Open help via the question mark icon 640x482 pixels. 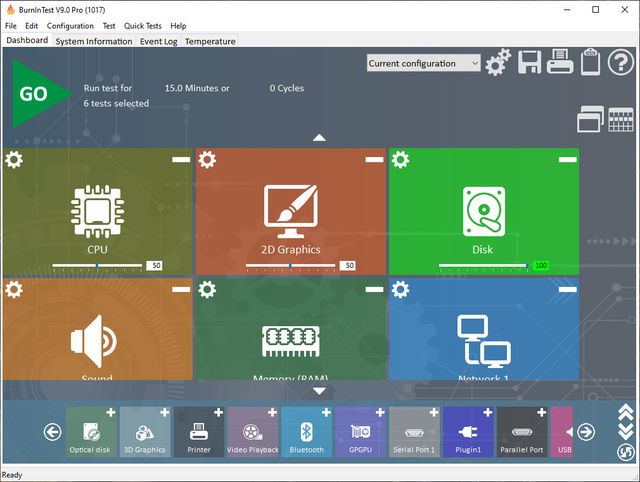click(621, 63)
